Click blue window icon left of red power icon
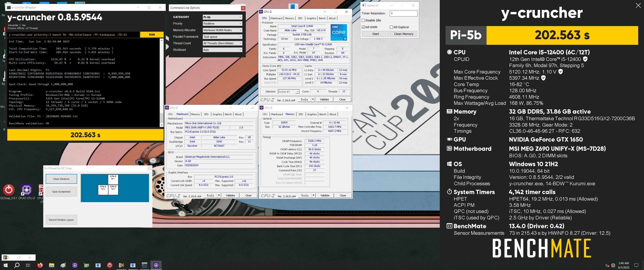 98,265
